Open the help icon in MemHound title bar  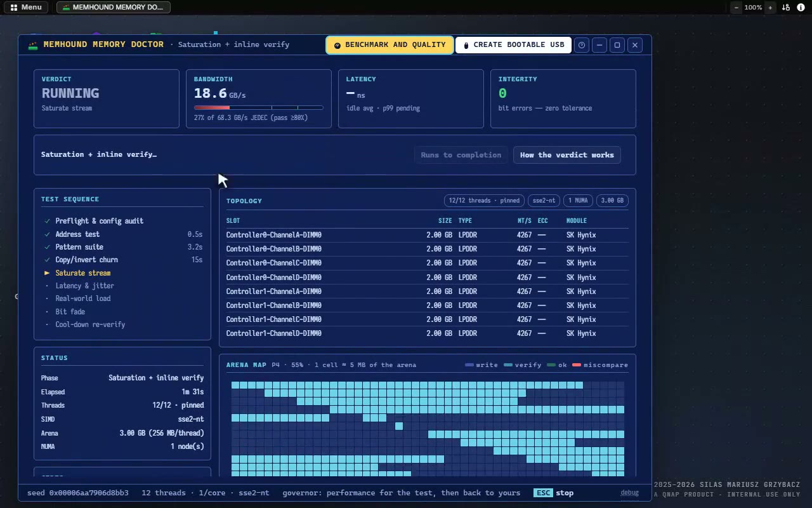click(582, 45)
